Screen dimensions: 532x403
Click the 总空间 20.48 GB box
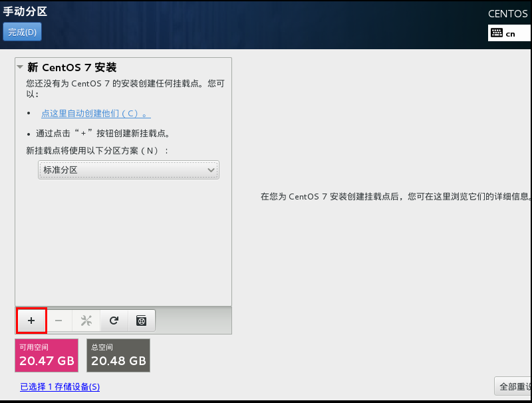pos(118,356)
